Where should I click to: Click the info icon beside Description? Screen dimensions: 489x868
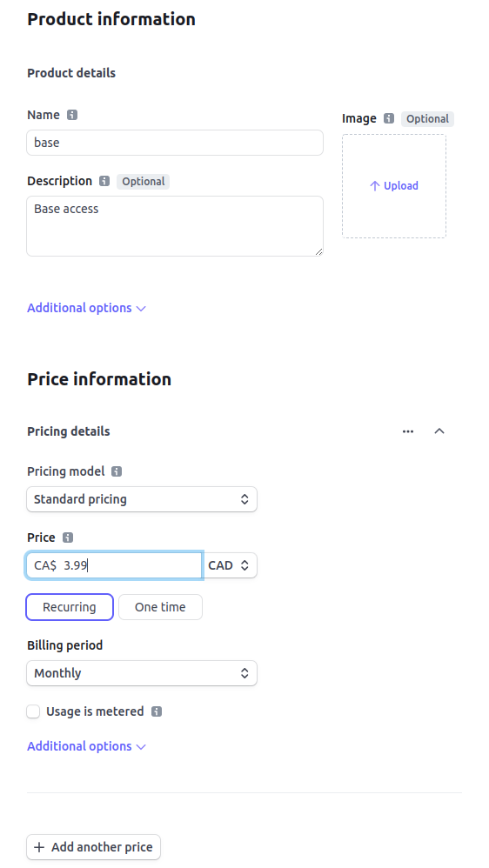[104, 181]
